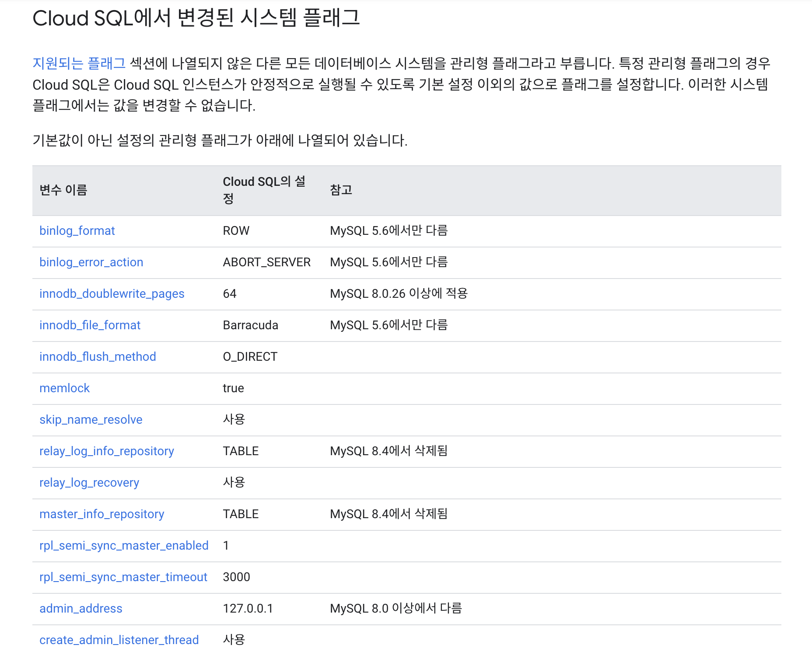Open the innodb_file_format link
The height and width of the screenshot is (655, 812).
pos(90,325)
